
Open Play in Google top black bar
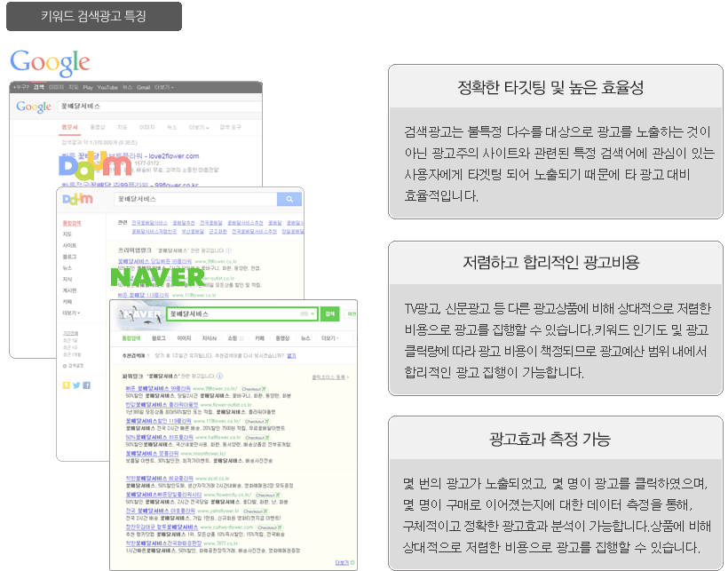[88, 87]
